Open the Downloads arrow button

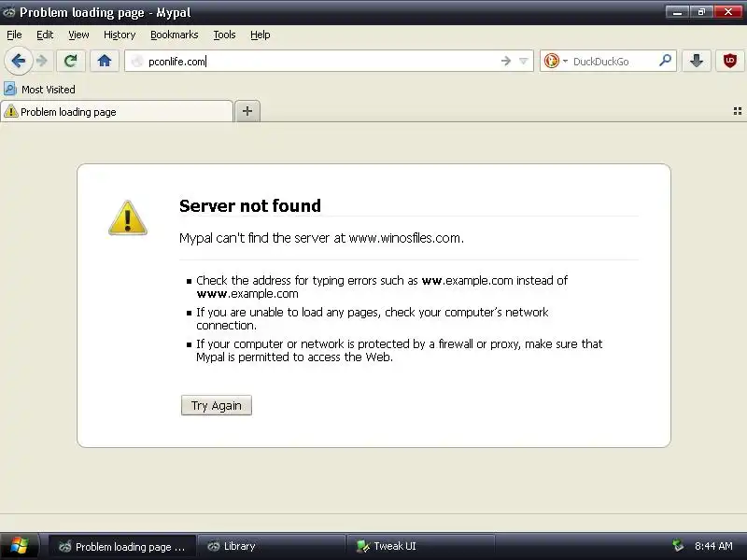click(x=696, y=61)
